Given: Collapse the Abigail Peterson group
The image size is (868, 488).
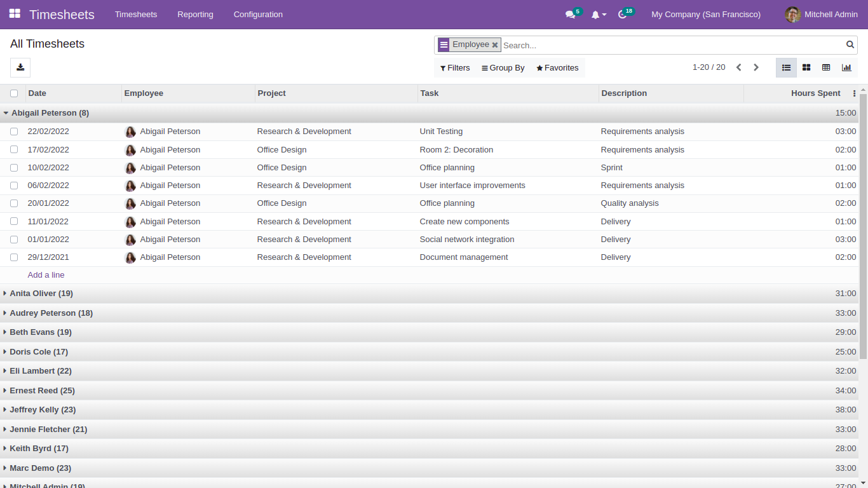Looking at the screenshot, I should click(6, 113).
